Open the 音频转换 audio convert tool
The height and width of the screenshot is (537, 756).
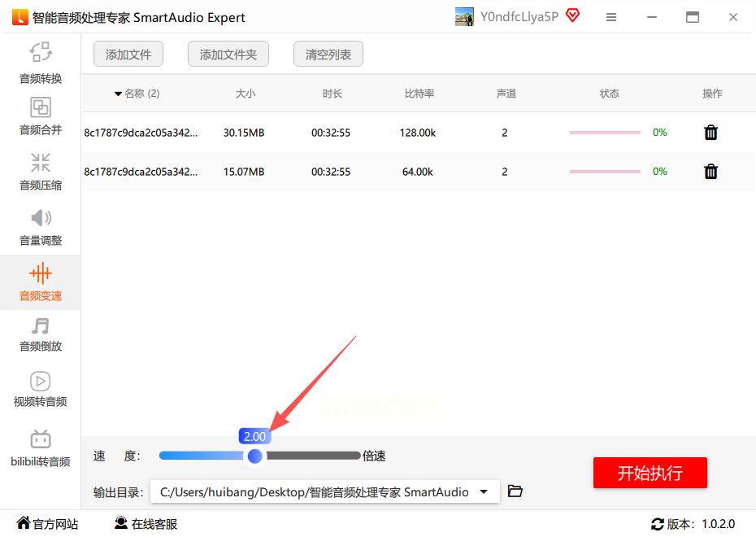41,63
